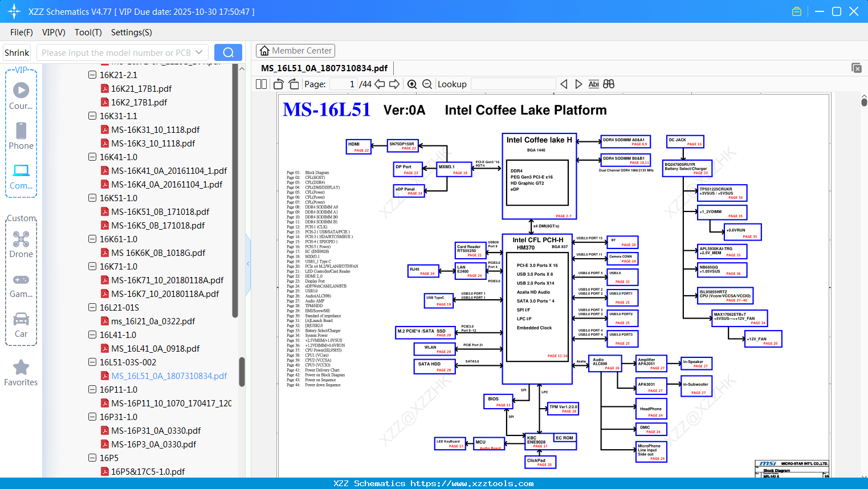Select MS_16L51_0A_1807310834.pdf in the tree
The width and height of the screenshot is (868, 489).
(x=169, y=376)
